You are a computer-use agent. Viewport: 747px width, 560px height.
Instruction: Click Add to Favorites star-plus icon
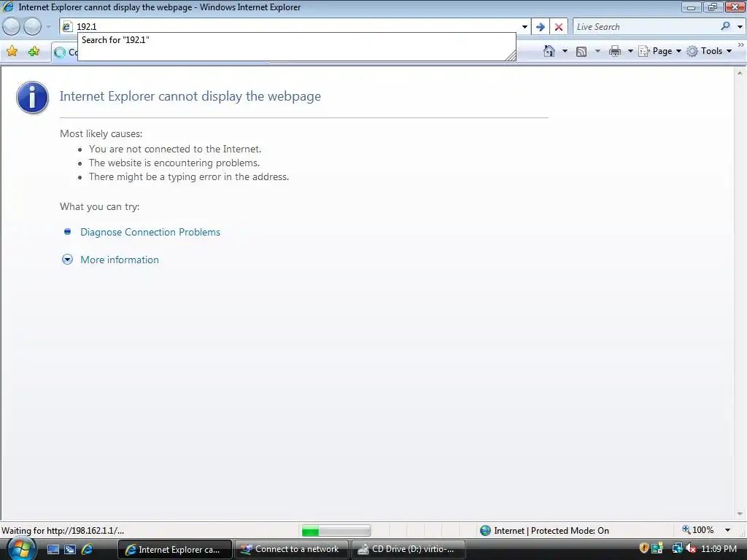(x=34, y=52)
